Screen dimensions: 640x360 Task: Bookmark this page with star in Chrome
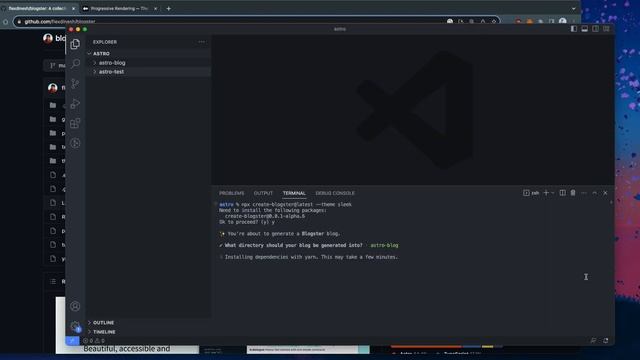click(x=493, y=21)
